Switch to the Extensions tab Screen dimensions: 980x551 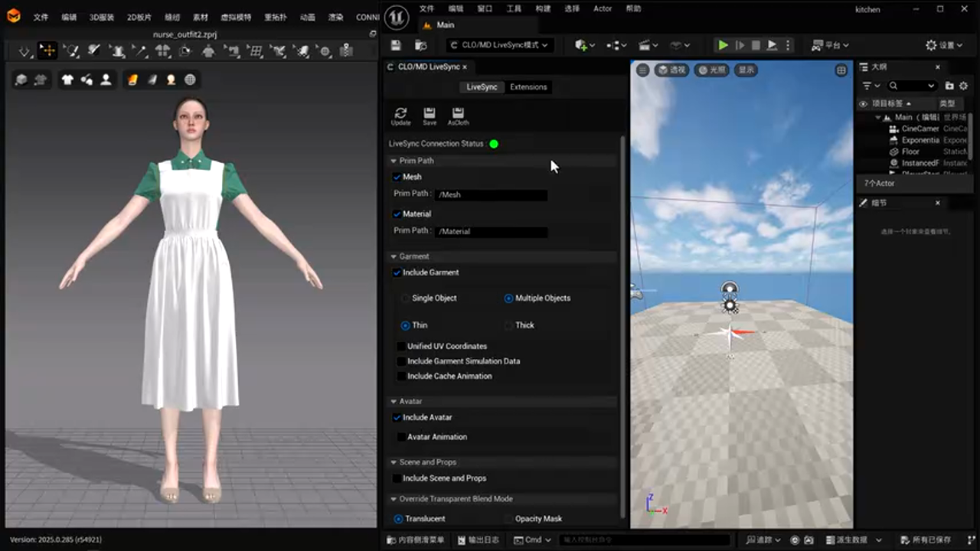pyautogui.click(x=528, y=87)
